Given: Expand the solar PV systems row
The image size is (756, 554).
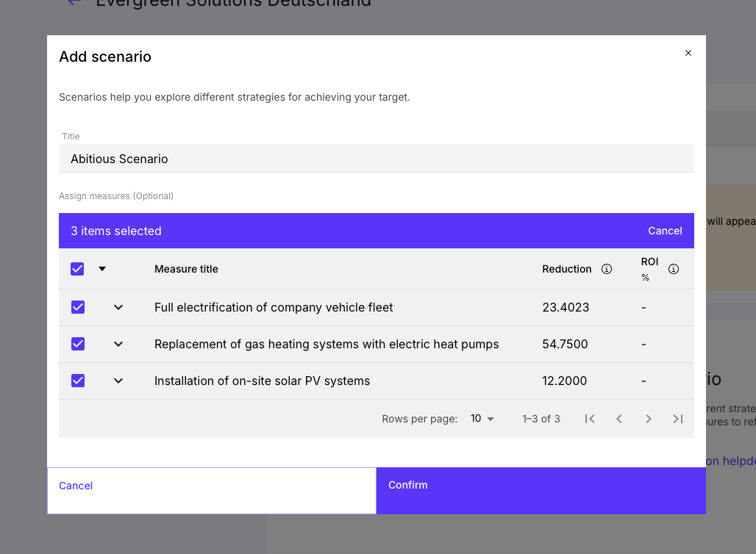Looking at the screenshot, I should pos(118,381).
